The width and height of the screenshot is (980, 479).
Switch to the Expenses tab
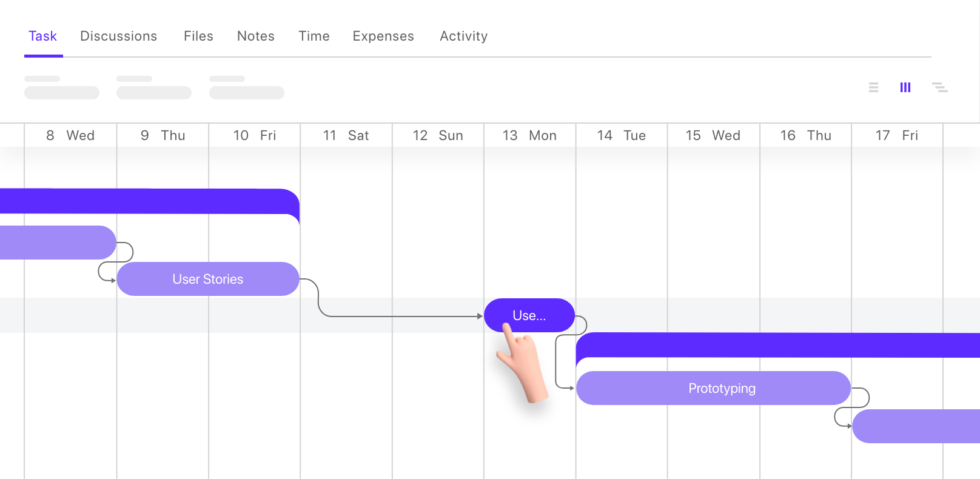(x=383, y=36)
